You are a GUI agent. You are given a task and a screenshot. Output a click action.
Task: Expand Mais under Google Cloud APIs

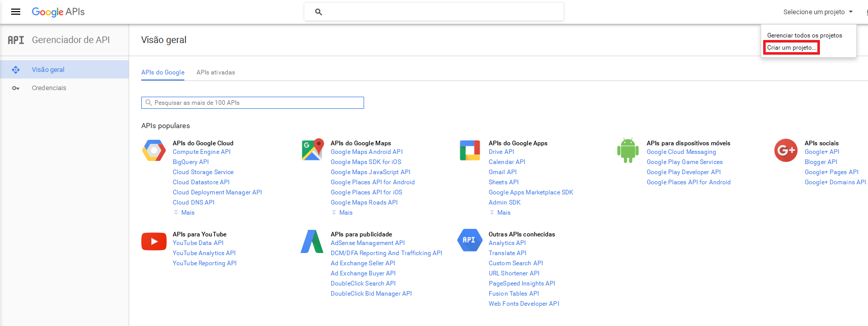184,213
